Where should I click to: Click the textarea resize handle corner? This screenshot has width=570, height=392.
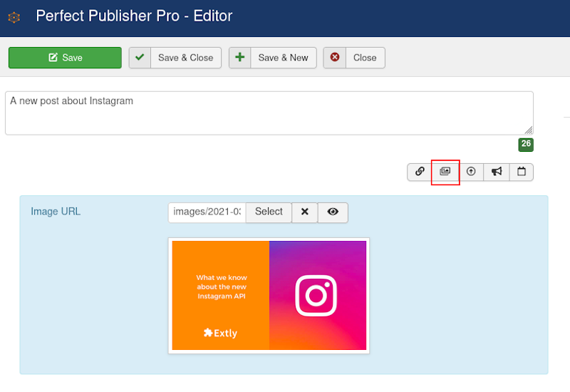(529, 130)
